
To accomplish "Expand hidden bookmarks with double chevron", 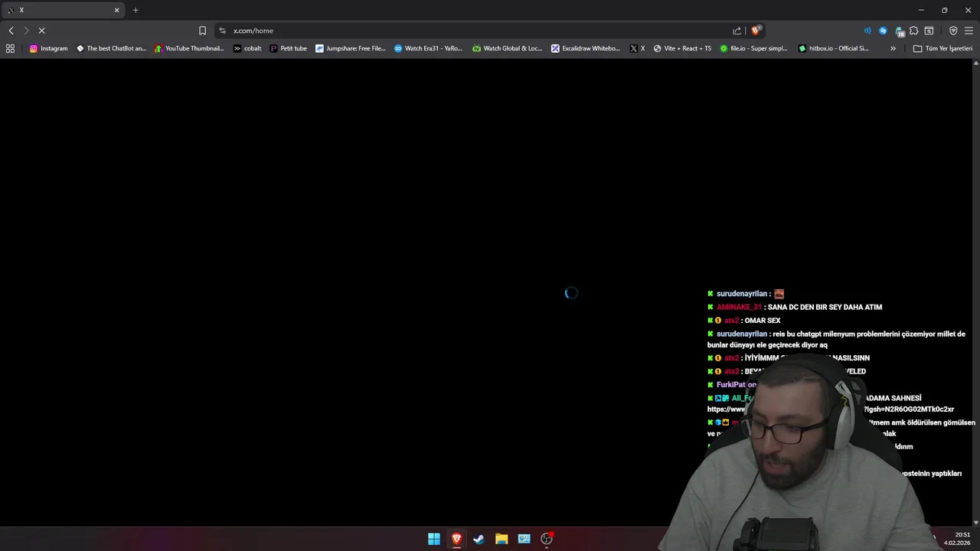I will tap(893, 48).
